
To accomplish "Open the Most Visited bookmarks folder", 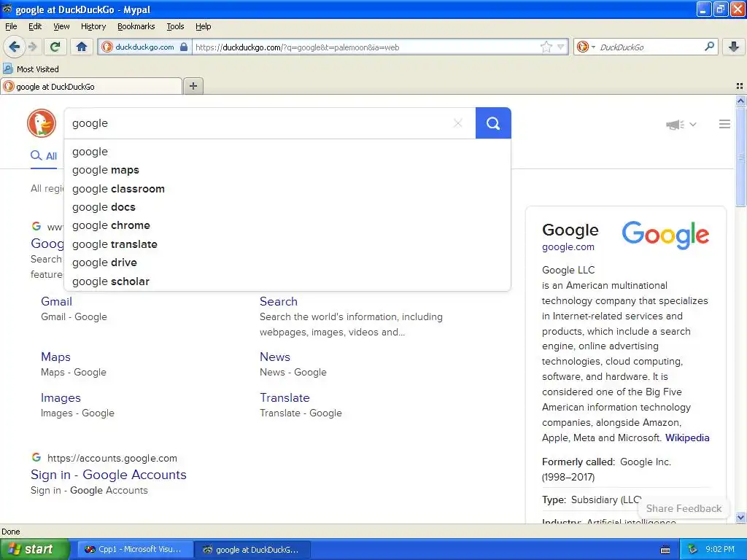I will [31, 69].
